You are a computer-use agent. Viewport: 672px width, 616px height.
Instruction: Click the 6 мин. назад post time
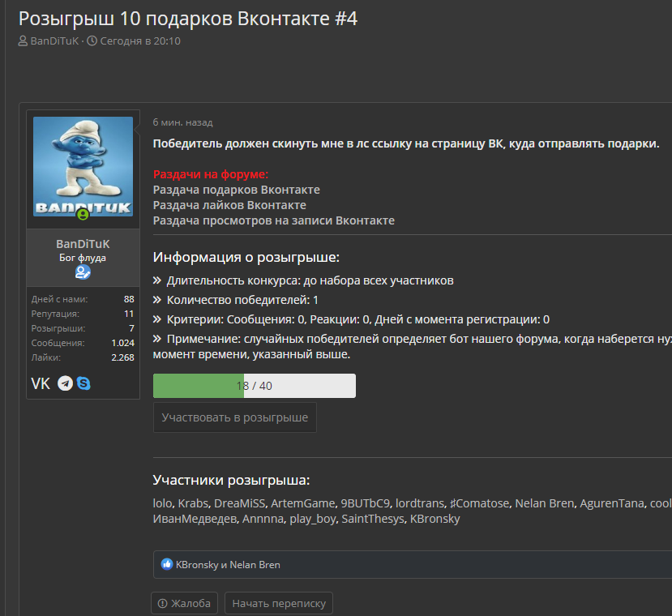pos(182,122)
